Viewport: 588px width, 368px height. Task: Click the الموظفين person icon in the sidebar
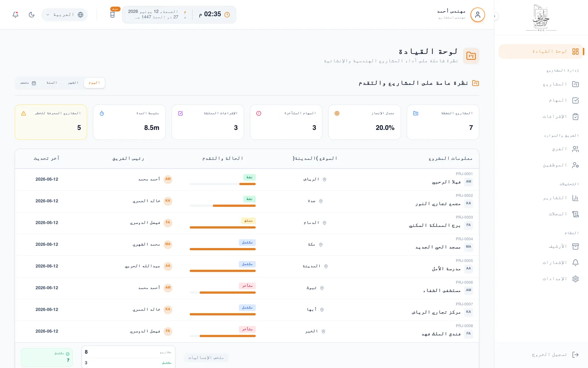576,165
